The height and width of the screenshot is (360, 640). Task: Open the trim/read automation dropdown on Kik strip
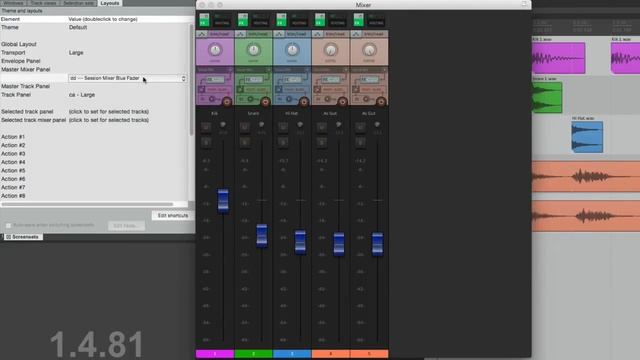pos(220,34)
